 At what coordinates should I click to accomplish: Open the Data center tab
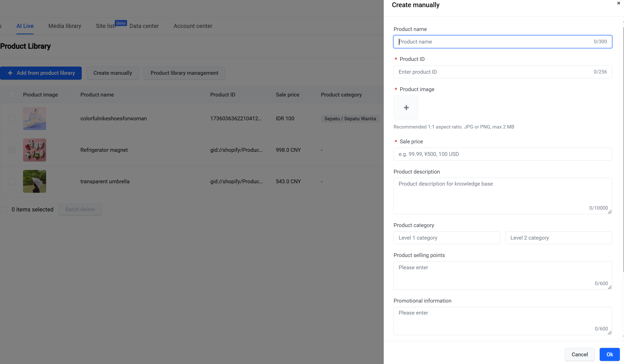click(x=144, y=26)
